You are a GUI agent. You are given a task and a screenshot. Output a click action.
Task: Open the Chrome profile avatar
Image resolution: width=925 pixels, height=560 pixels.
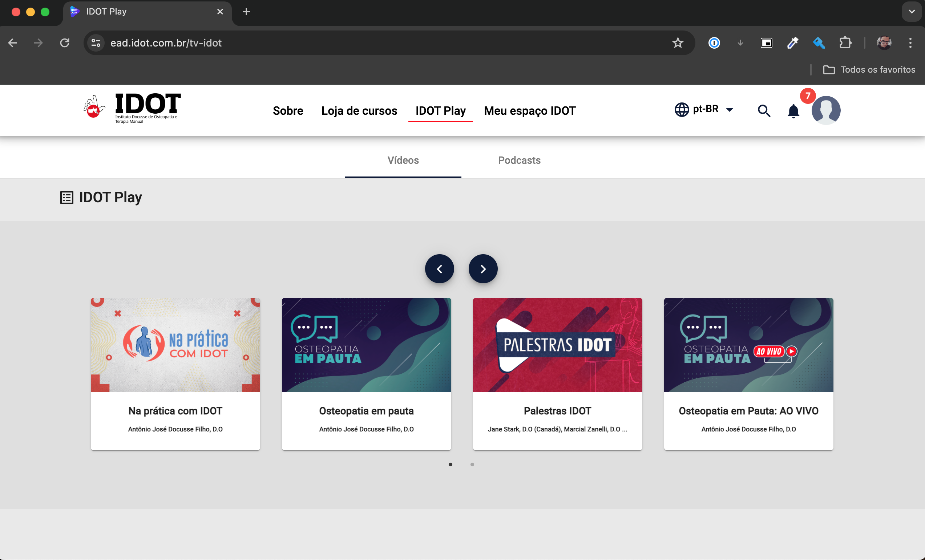point(884,43)
